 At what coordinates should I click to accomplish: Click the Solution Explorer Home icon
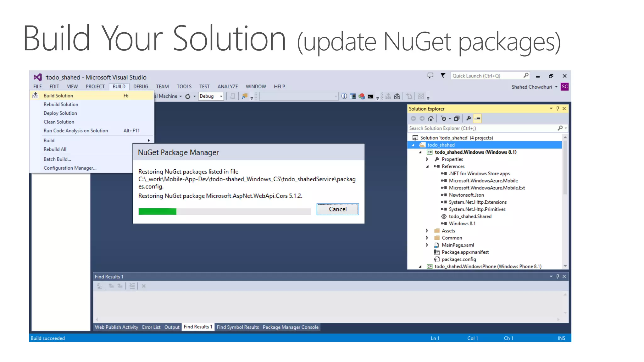point(431,118)
